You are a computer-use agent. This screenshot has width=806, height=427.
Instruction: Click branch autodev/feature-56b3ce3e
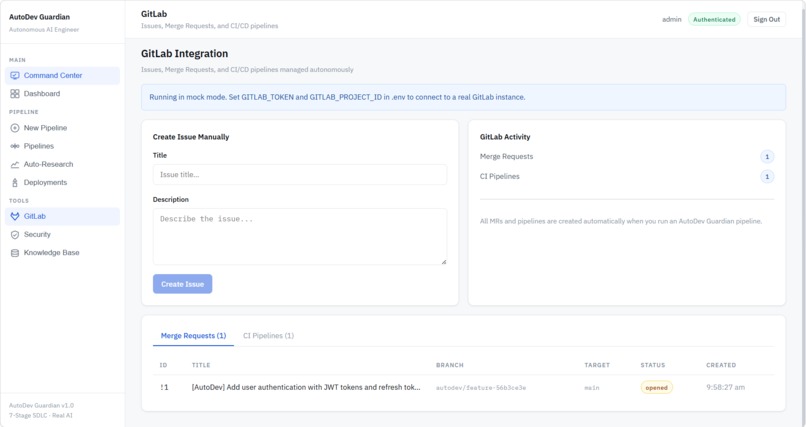pyautogui.click(x=481, y=388)
